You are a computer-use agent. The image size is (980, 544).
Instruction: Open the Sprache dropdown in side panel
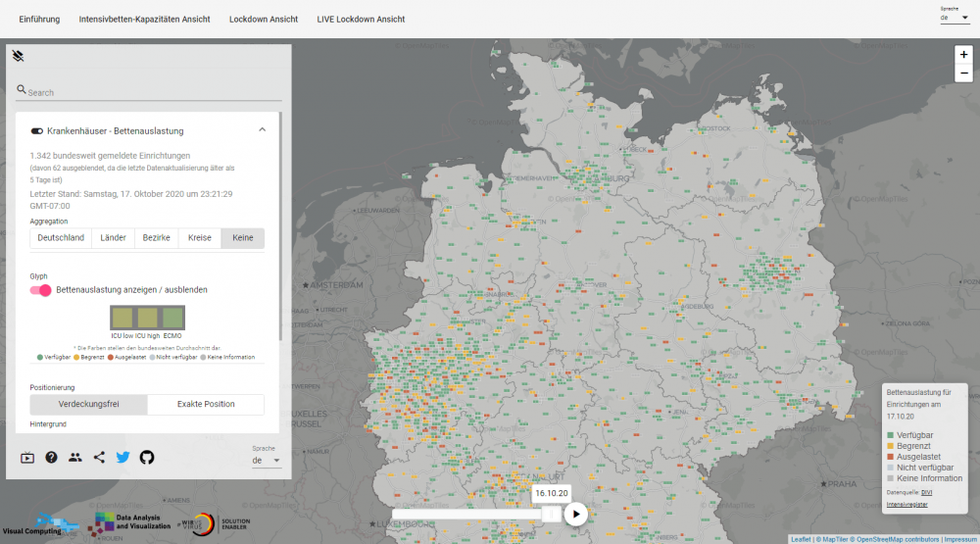(x=267, y=460)
